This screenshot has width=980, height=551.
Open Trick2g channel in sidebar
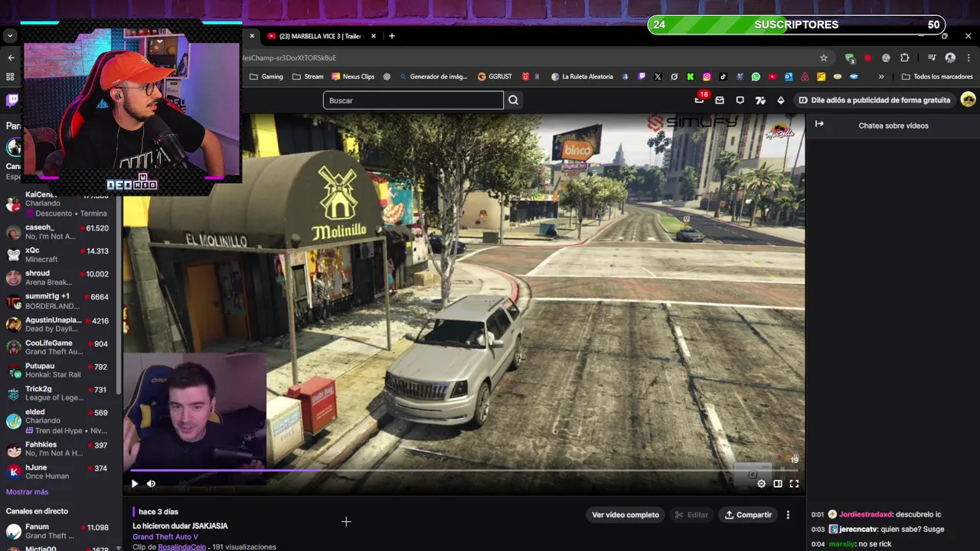point(60,393)
